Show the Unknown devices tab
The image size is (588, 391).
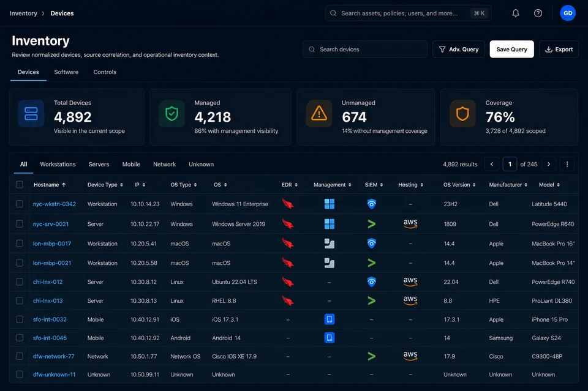click(201, 164)
